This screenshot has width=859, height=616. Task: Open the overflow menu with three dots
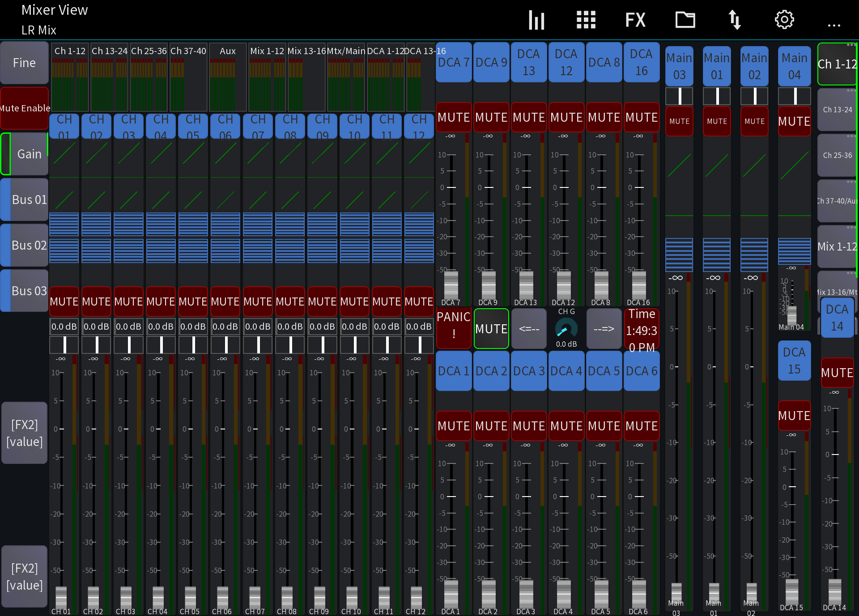(834, 25)
